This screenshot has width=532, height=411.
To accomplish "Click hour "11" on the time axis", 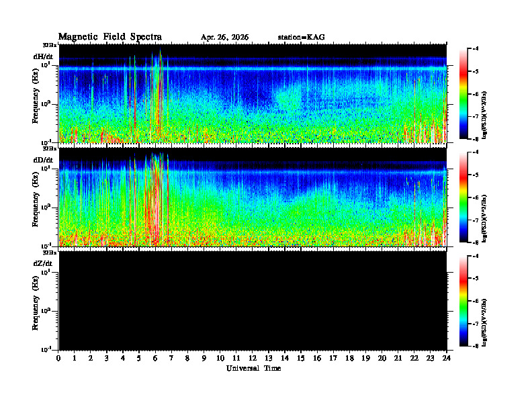I will [236, 358].
